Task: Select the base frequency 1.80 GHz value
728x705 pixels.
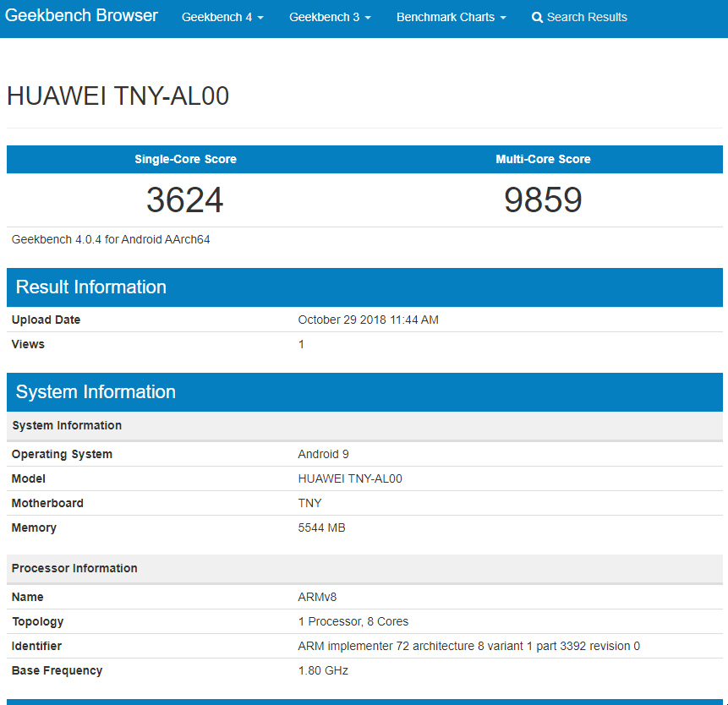Action: pos(323,670)
